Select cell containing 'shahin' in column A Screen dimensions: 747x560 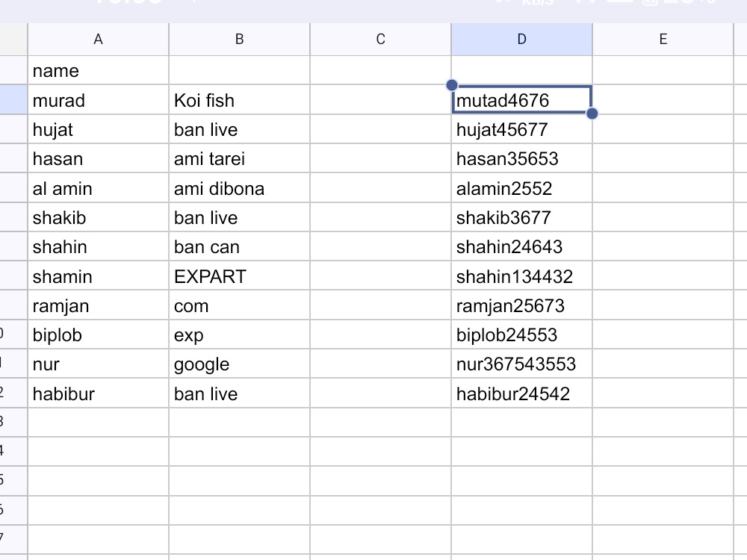pos(98,246)
